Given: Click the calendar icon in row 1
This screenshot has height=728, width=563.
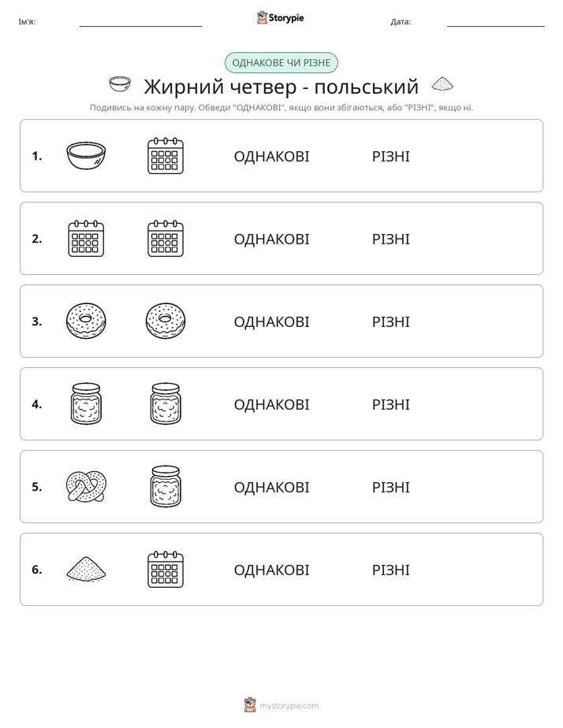Looking at the screenshot, I should point(166,155).
